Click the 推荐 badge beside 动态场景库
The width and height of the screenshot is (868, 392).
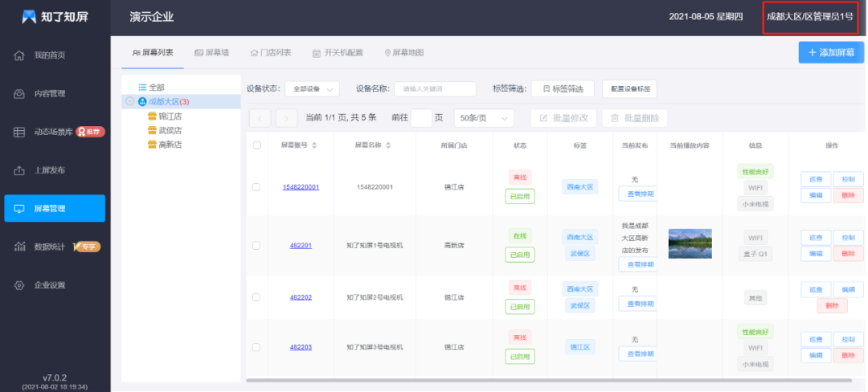tap(90, 133)
